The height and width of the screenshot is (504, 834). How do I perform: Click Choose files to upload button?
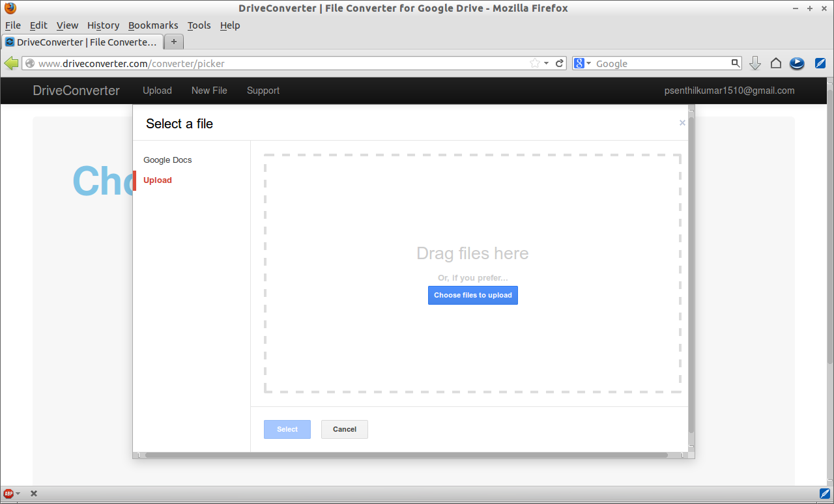473,295
